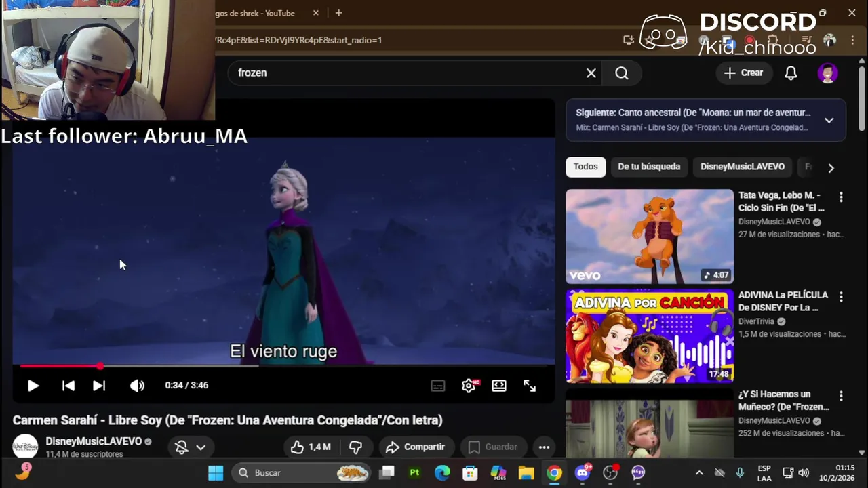Clear the frozen search text
The height and width of the screenshot is (488, 868).
(x=591, y=73)
